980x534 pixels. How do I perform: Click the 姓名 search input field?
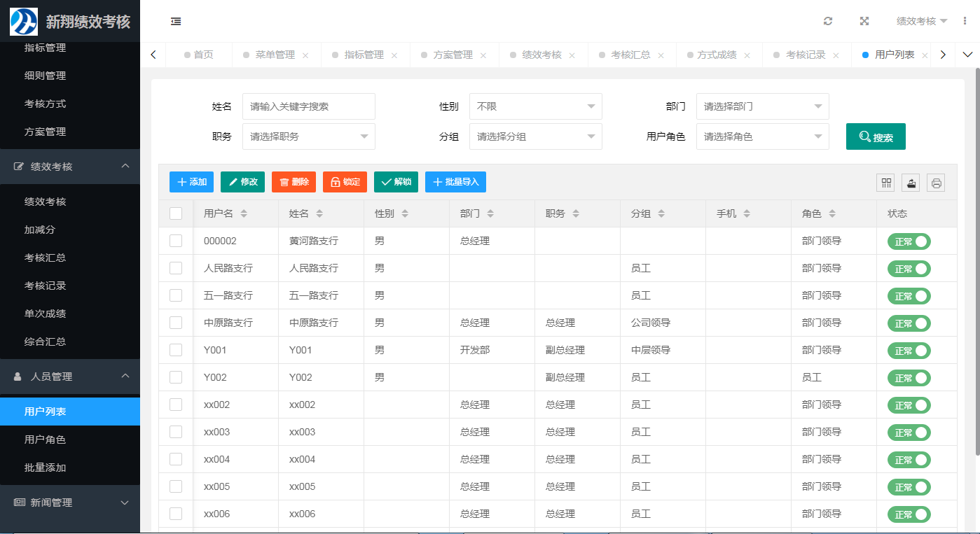coord(308,106)
